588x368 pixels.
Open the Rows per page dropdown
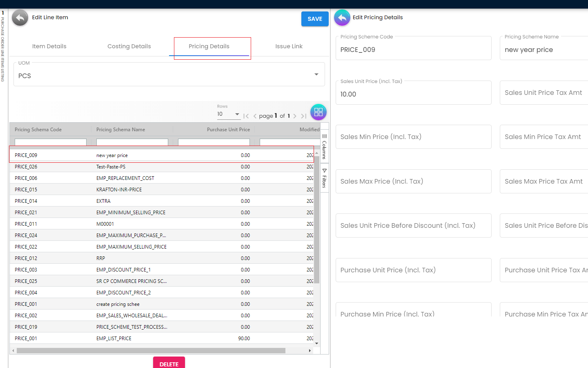point(229,114)
